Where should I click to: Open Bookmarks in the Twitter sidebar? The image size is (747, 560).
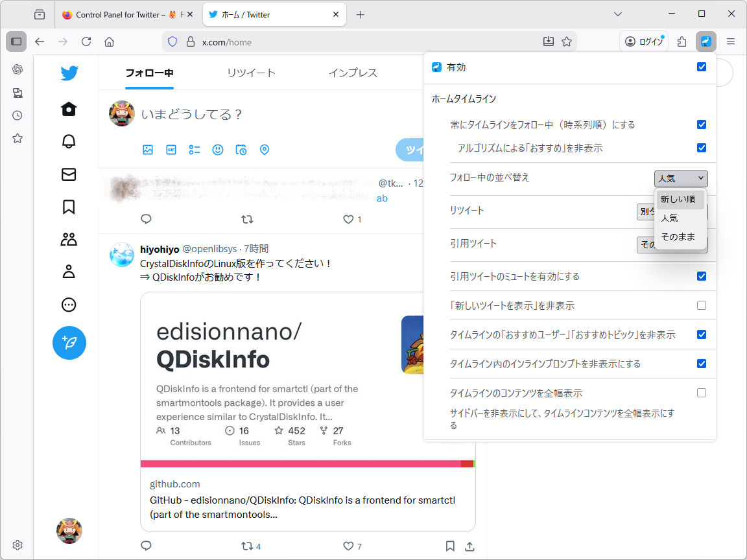pyautogui.click(x=69, y=206)
